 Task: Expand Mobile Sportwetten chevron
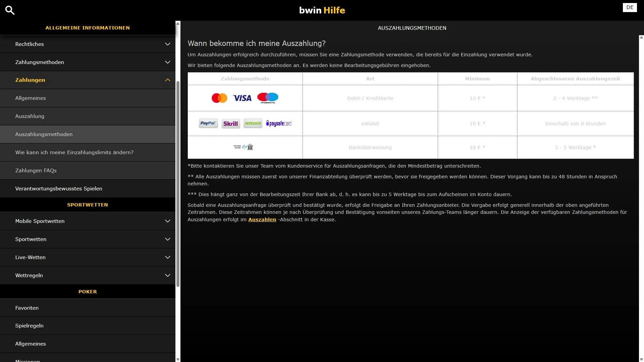pos(167,221)
